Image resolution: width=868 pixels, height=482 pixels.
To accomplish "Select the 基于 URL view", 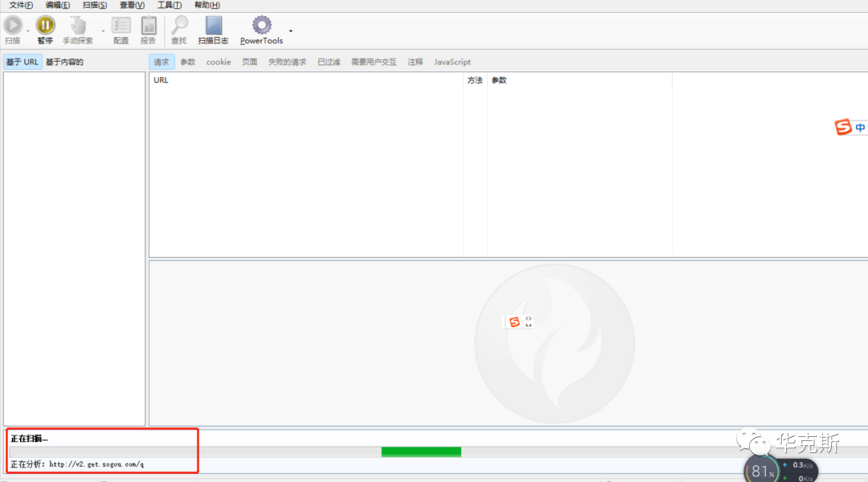I will click(x=23, y=62).
